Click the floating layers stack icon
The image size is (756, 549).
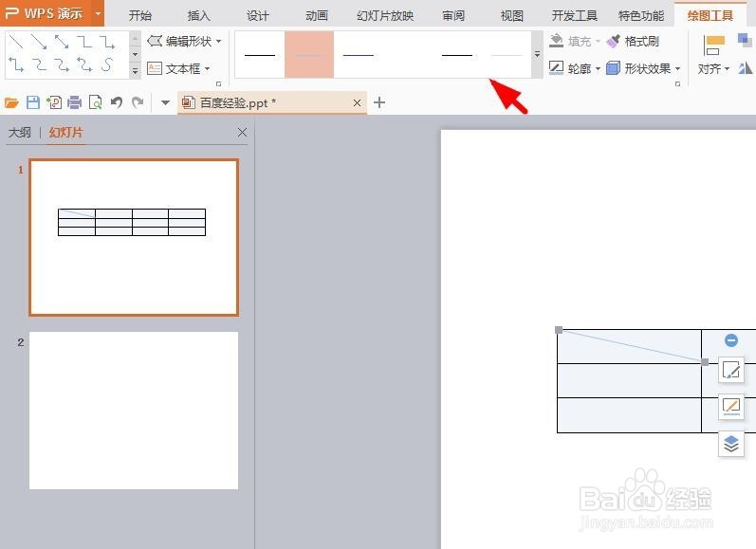coord(731,444)
